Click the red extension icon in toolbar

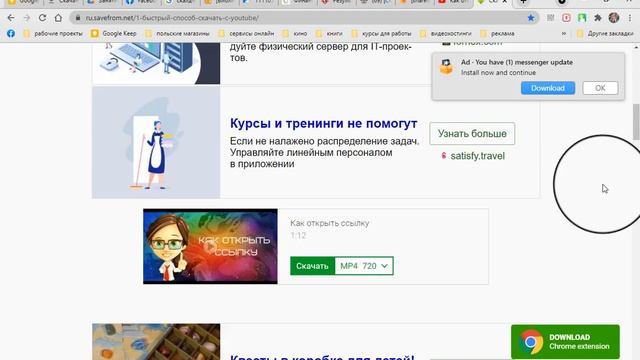click(566, 18)
